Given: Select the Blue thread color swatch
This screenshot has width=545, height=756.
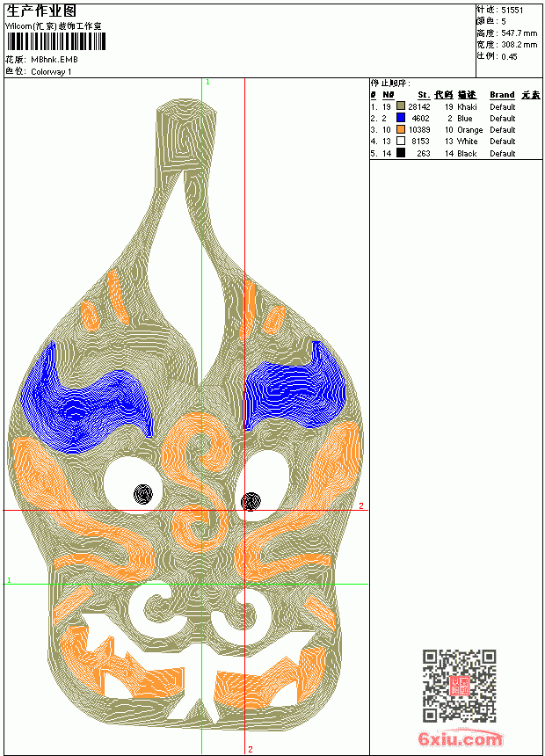Looking at the screenshot, I should (x=400, y=117).
